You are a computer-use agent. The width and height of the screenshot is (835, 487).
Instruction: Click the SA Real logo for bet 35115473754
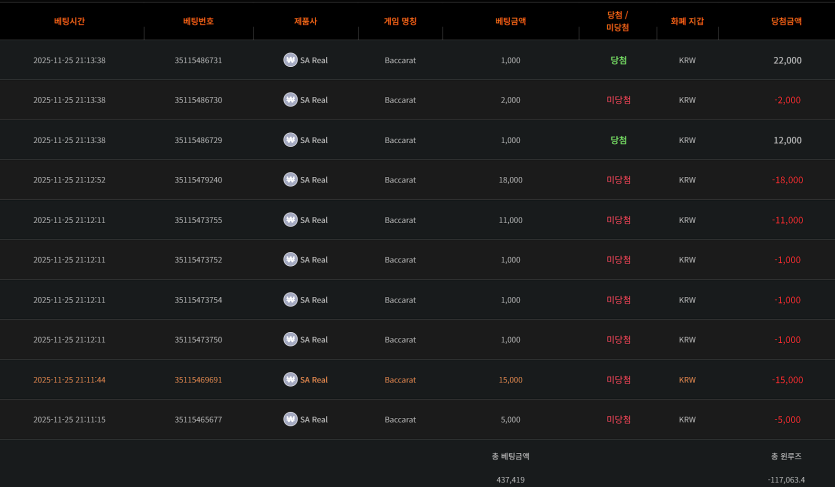click(x=290, y=300)
